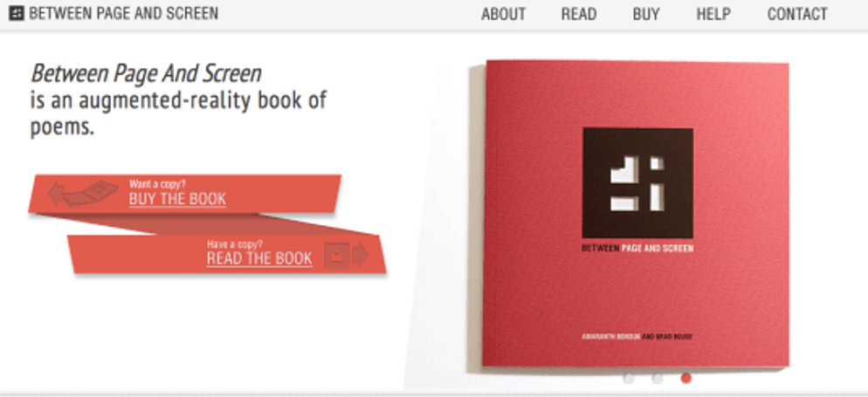Open the ABOUT menu item
Screen dimensions: 868x397
tap(503, 14)
